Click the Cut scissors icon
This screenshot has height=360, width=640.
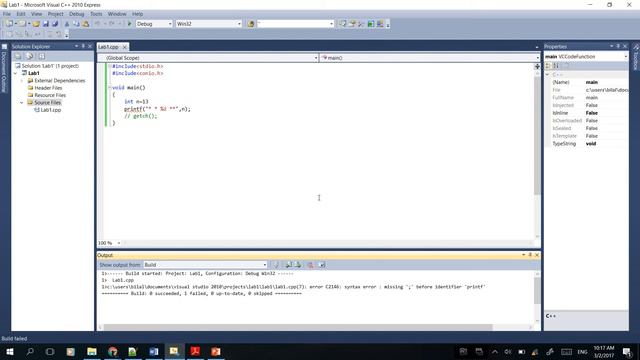(x=67, y=24)
